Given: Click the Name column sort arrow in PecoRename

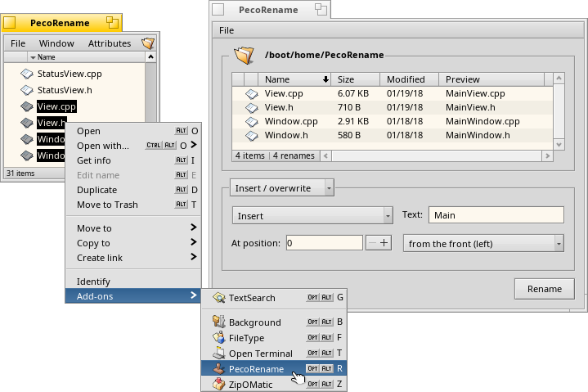Looking at the screenshot, I should pos(325,79).
